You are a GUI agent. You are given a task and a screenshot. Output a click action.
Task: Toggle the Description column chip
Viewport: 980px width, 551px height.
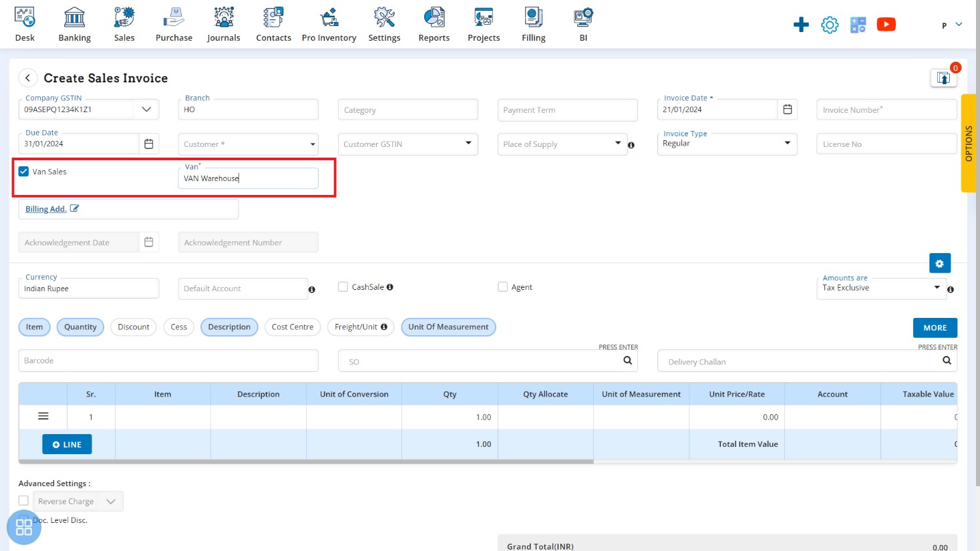[x=229, y=327]
